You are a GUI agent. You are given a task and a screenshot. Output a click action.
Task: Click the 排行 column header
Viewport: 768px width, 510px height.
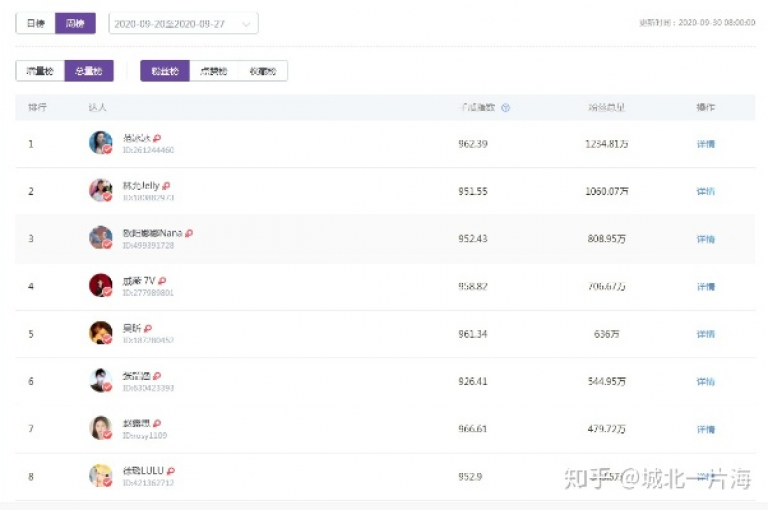(x=37, y=107)
